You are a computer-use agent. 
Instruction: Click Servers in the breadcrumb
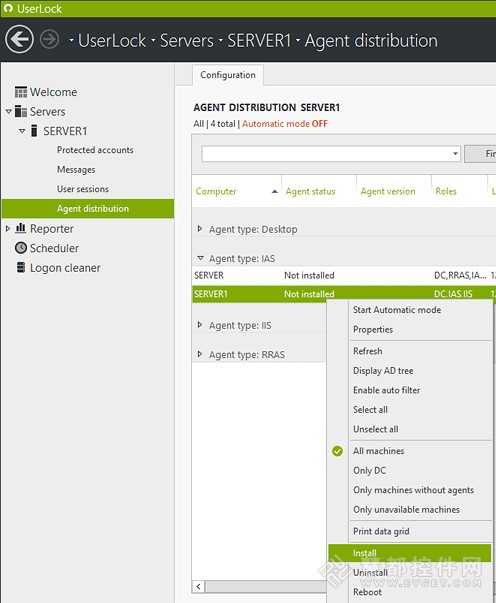point(186,40)
